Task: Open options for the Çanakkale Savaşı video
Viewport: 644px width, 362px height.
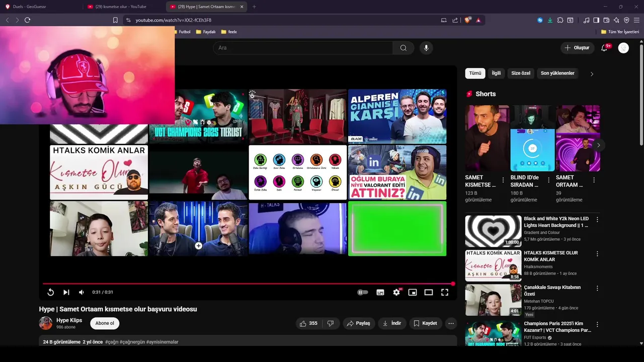Action: (597, 288)
